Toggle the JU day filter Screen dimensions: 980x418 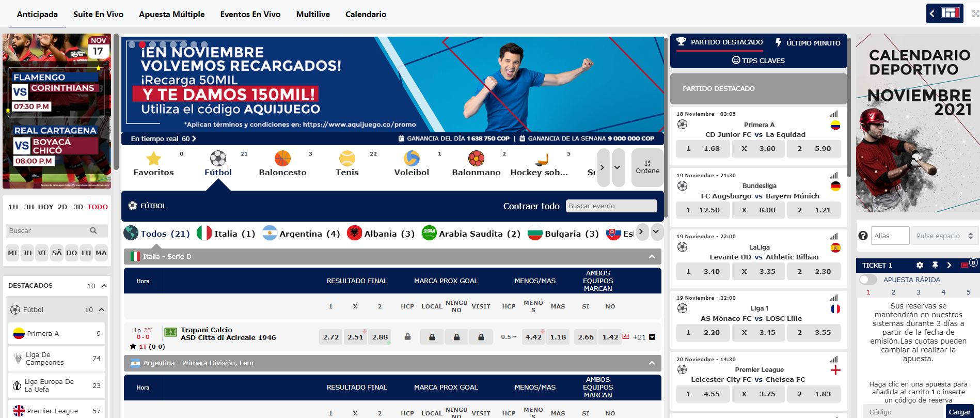tap(27, 253)
